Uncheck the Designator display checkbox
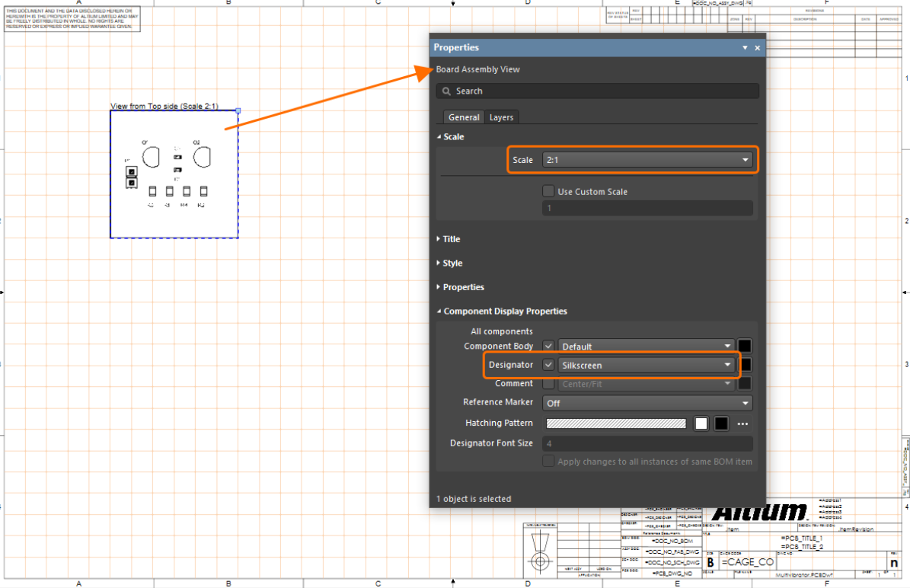 point(548,365)
